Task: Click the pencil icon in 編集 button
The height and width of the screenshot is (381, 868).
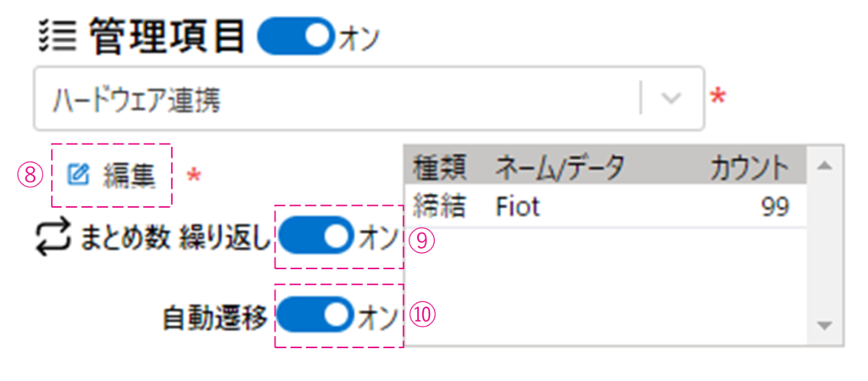Action: tap(78, 176)
